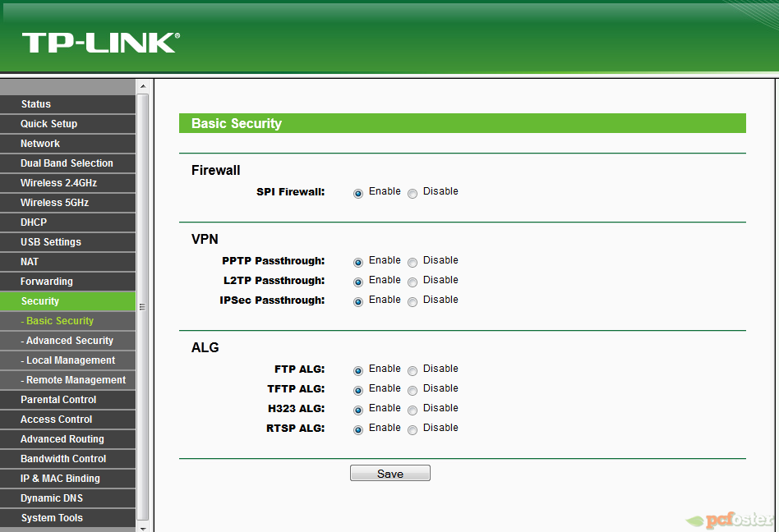This screenshot has width=779, height=532.
Task: Open Dynamic DNS
Action: (x=67, y=498)
